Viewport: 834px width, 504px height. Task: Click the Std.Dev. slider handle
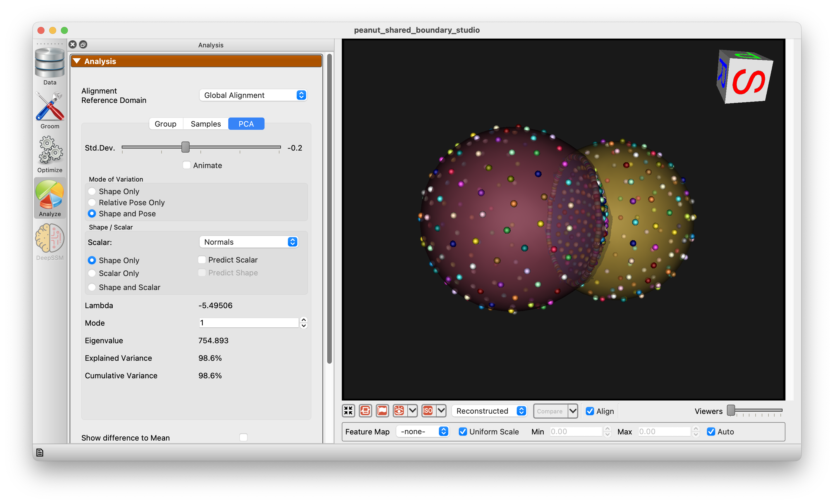pos(185,147)
